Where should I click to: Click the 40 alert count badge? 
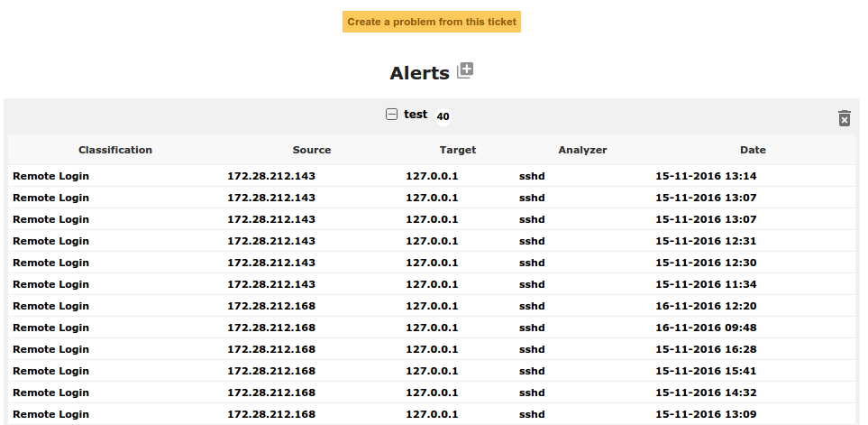(x=443, y=117)
